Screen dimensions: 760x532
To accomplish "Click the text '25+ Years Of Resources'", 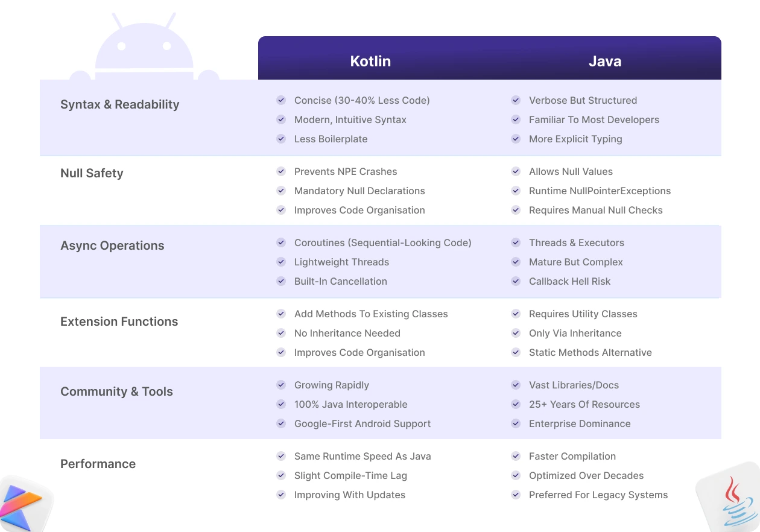I will 584,404.
